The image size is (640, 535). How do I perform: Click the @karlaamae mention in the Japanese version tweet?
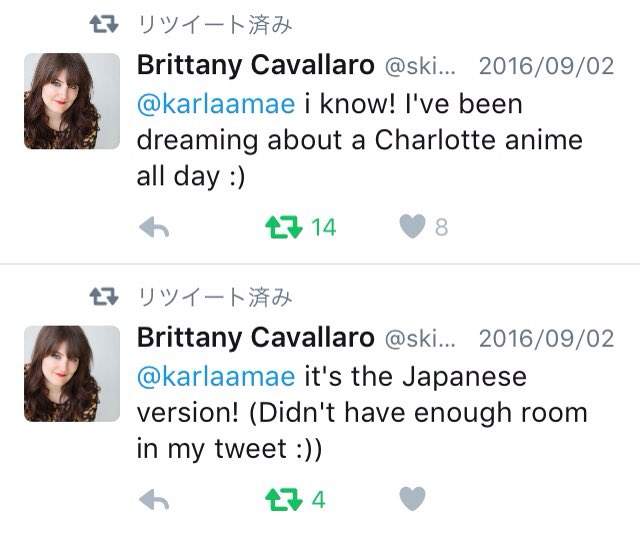click(x=216, y=377)
